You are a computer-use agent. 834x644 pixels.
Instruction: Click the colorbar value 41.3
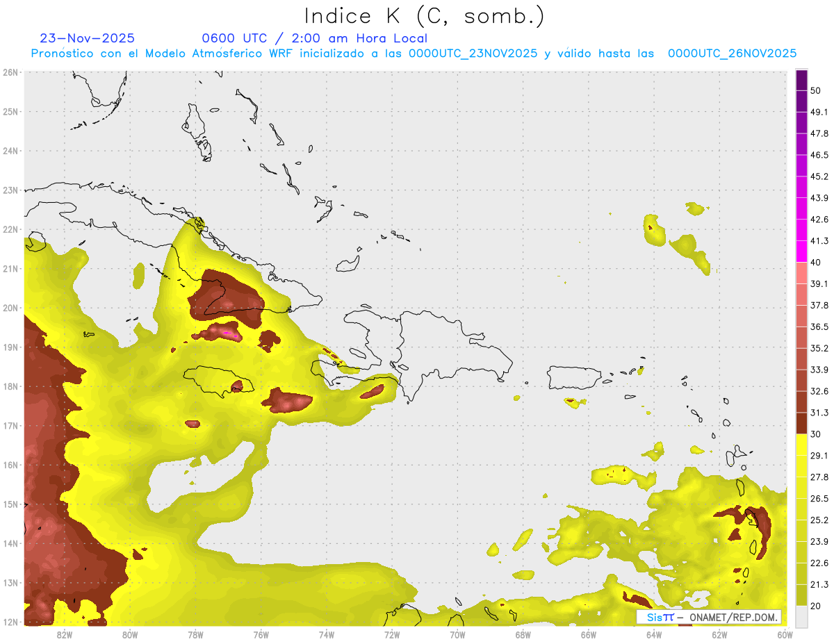point(819,241)
